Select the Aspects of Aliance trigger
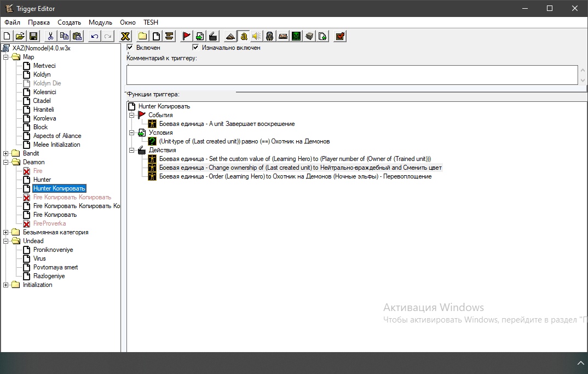Viewport: 588px width, 374px height. coord(57,136)
